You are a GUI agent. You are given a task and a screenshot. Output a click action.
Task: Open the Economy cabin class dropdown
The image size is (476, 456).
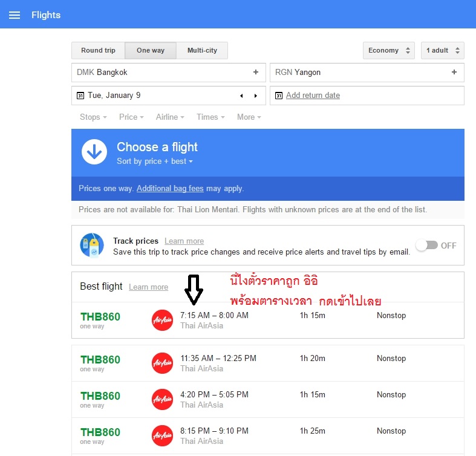click(388, 50)
